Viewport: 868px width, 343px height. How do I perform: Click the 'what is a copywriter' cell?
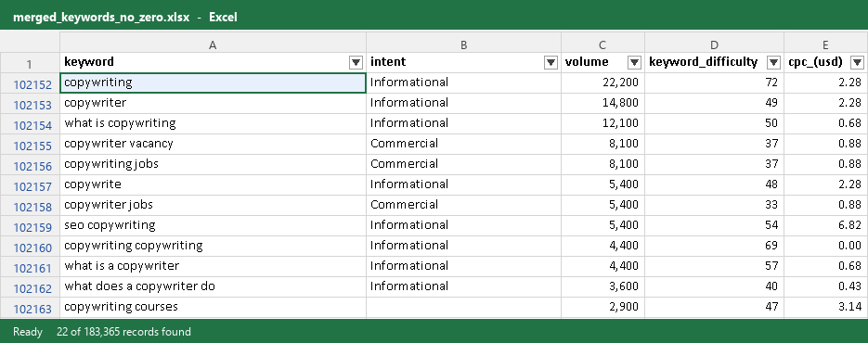tap(213, 267)
